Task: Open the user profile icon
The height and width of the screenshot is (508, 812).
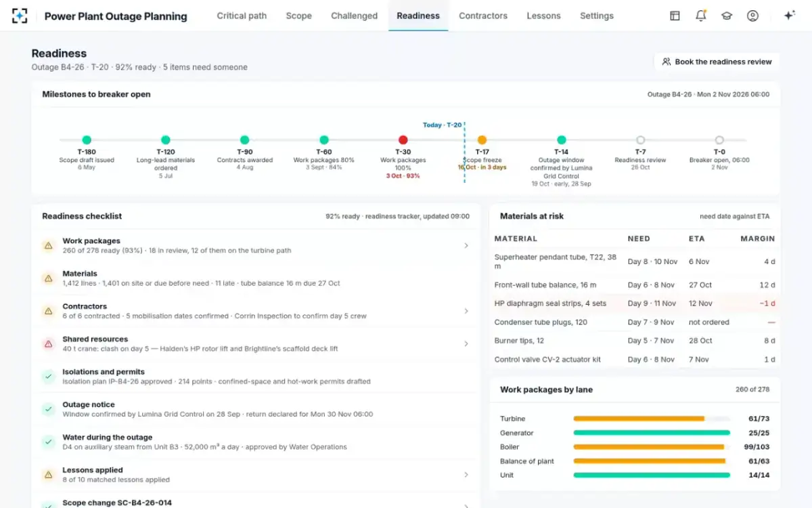Action: [752, 16]
